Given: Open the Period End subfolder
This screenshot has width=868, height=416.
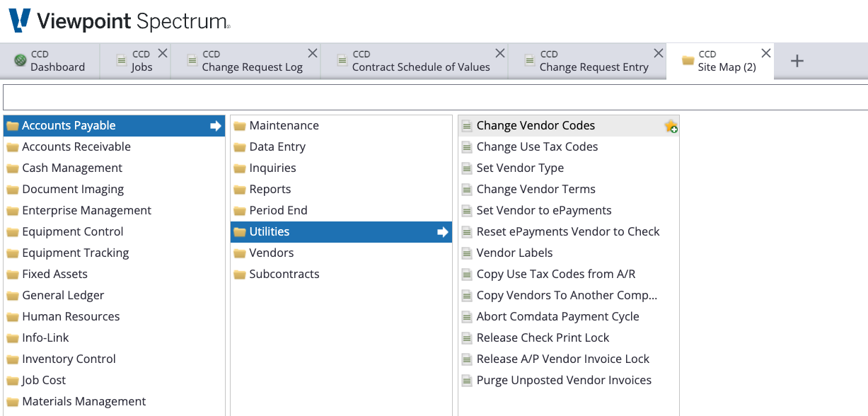Looking at the screenshot, I should point(341,211).
